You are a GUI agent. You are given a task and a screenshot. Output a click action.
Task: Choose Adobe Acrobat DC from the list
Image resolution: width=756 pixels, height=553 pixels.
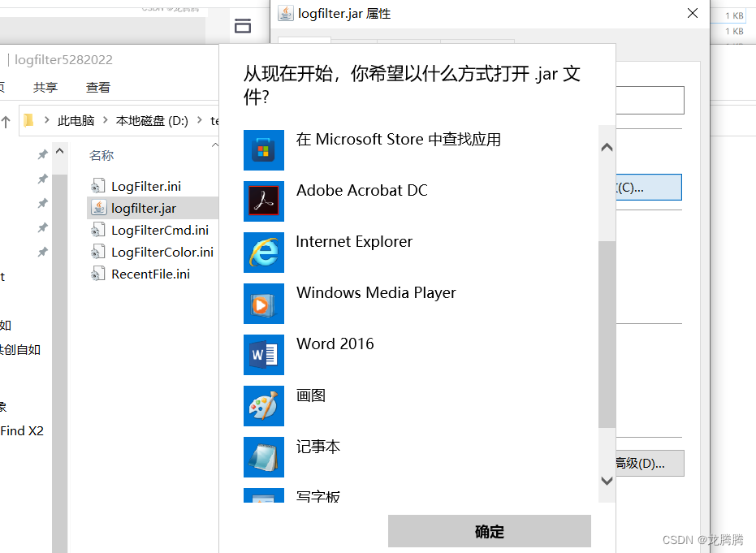pyautogui.click(x=264, y=201)
